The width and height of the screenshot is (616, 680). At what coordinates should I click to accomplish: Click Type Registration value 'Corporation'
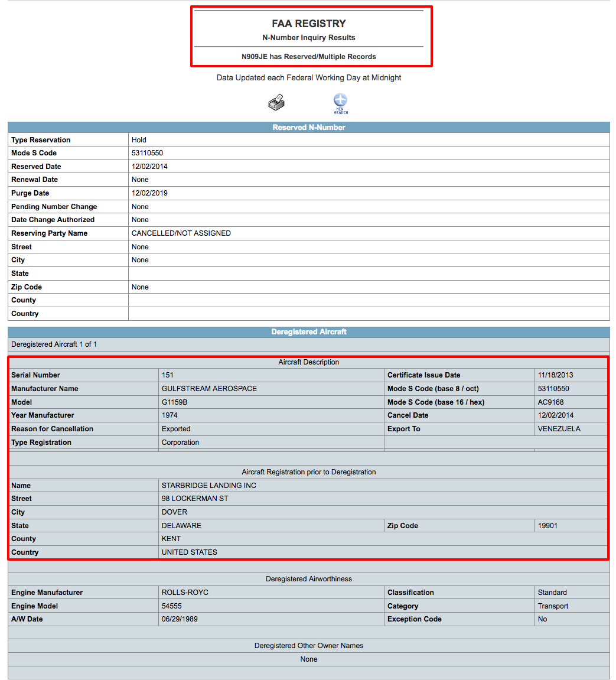[180, 443]
